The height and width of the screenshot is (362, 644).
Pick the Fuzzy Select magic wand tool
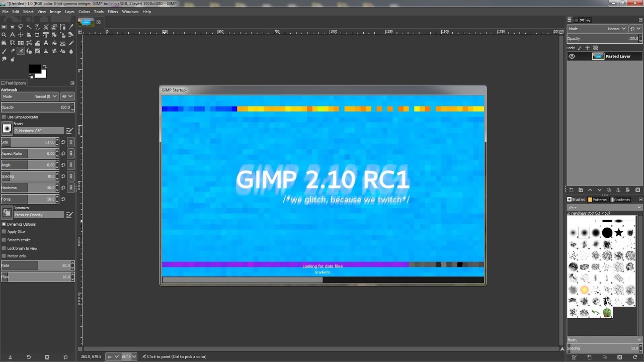pos(29,27)
